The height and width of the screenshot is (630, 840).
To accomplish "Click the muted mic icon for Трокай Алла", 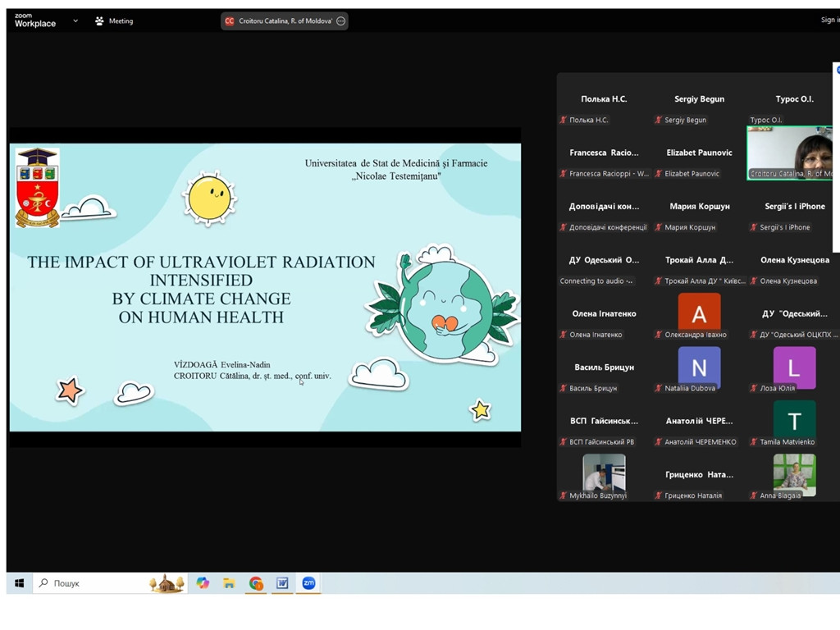I will pos(659,281).
